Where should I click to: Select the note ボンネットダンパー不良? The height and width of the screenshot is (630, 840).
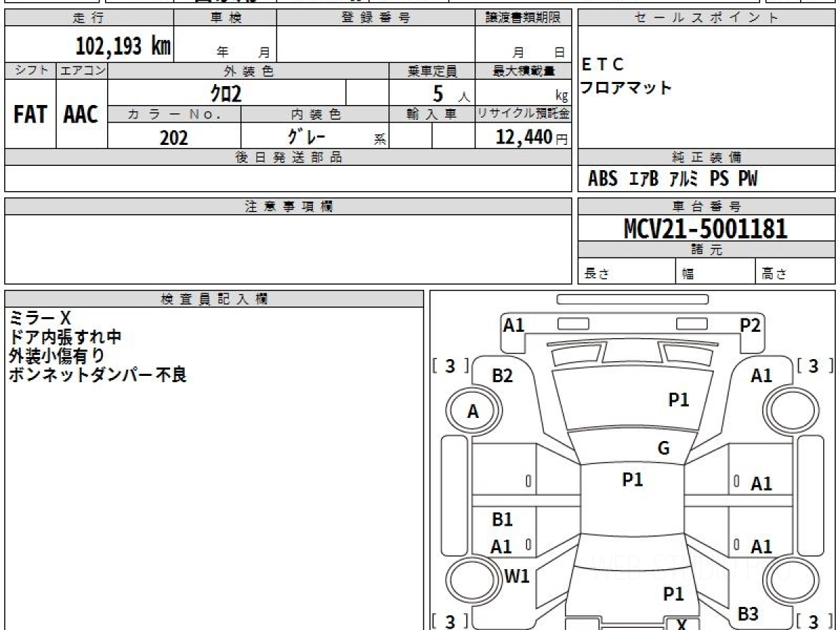coord(97,374)
